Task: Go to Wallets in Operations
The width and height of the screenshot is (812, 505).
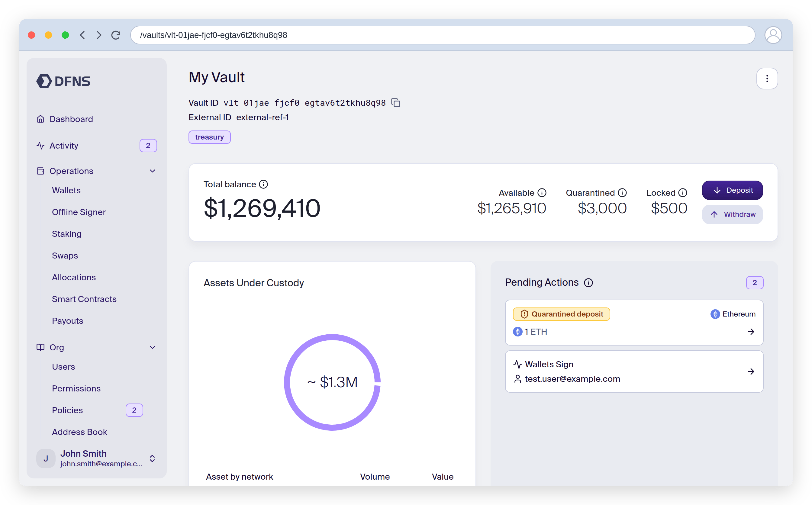Action: pos(66,190)
